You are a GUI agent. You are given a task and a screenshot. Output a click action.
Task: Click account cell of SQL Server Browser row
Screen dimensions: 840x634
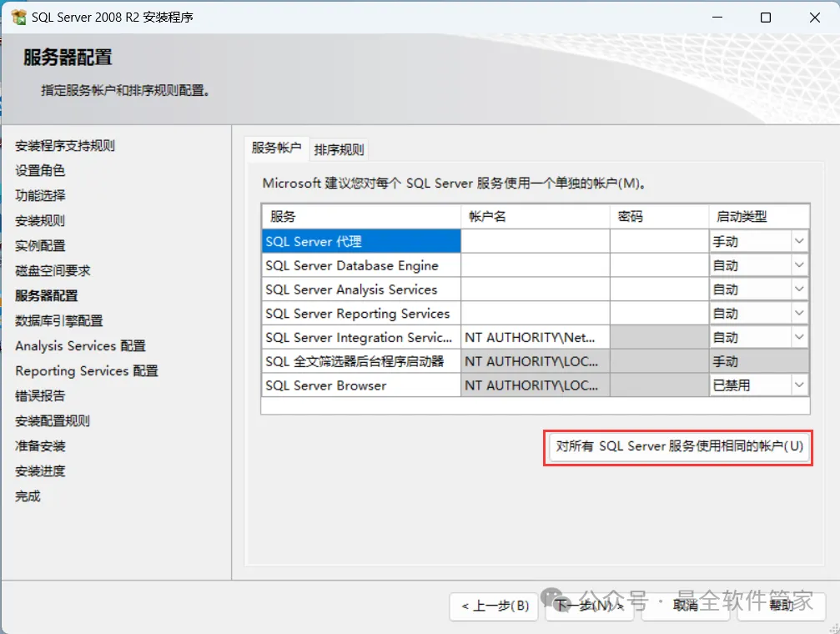click(x=536, y=385)
